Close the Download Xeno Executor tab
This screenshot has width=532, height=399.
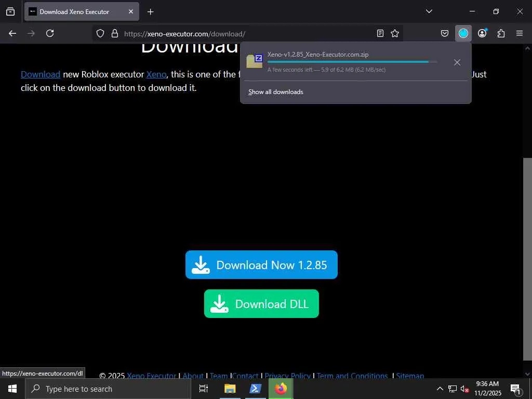coord(130,11)
